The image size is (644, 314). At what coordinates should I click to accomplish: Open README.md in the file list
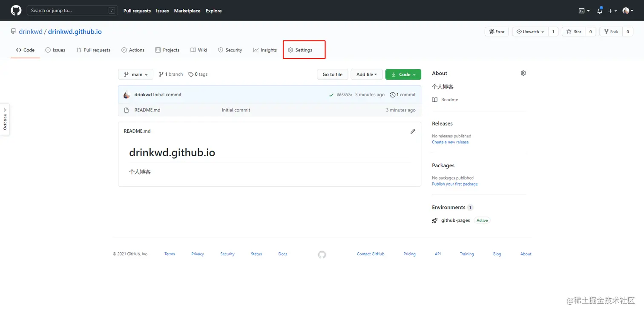(147, 110)
